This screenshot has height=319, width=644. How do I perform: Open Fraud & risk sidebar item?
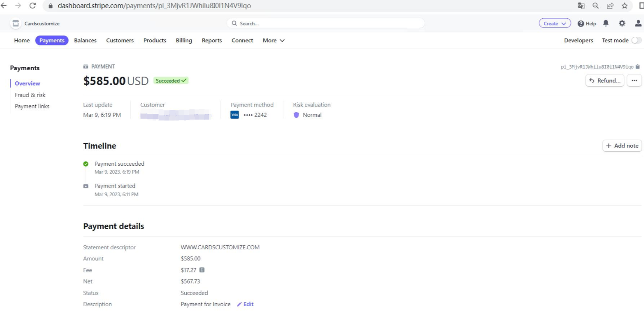coord(30,95)
